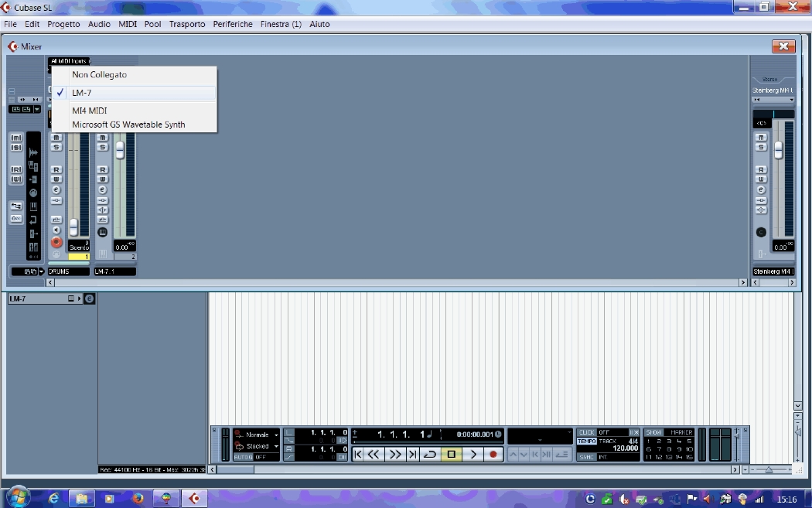Toggle the record-enable button on DRUMS channel
Screen dimensions: 812x508
(56, 242)
